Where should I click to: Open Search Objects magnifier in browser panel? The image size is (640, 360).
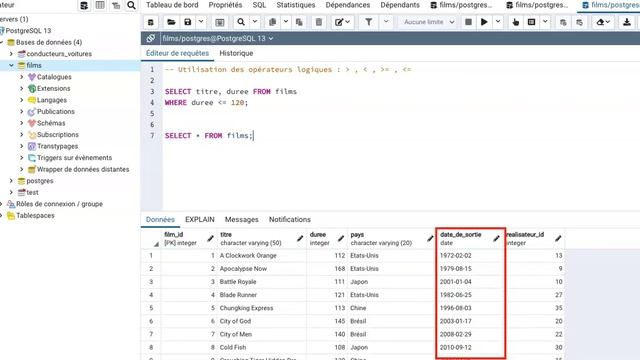(131, 5)
